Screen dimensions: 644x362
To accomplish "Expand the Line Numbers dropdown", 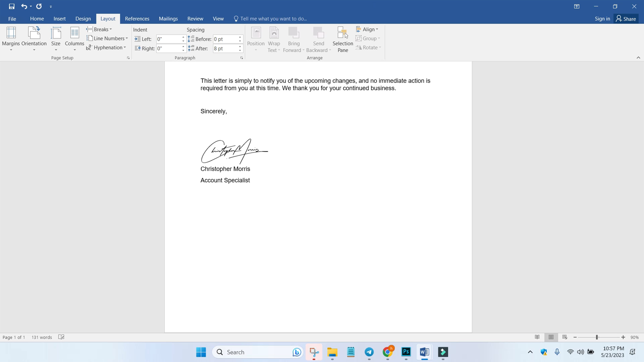I will [x=127, y=38].
